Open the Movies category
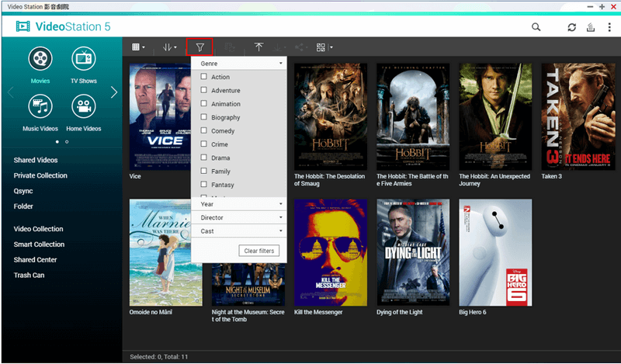The width and height of the screenshot is (621, 364). point(40,65)
